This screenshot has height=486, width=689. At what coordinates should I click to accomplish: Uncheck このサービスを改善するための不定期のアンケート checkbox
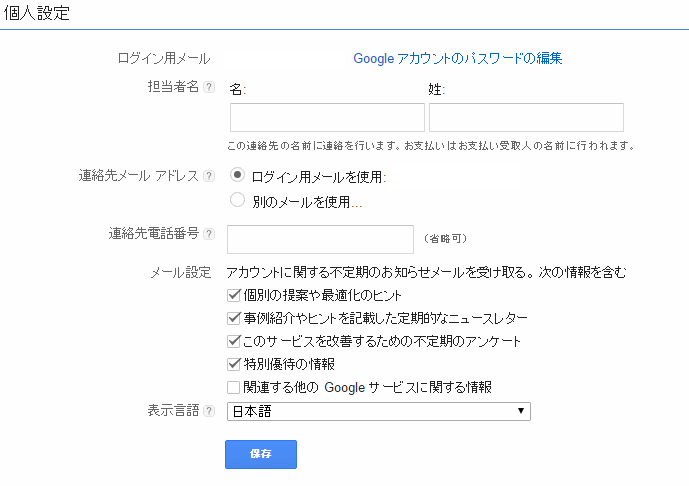pyautogui.click(x=234, y=341)
